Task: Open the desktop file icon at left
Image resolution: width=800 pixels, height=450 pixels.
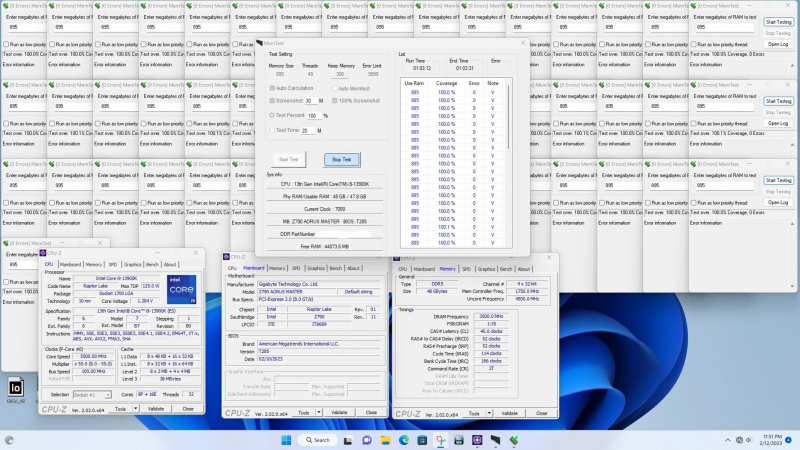Action: (15, 387)
